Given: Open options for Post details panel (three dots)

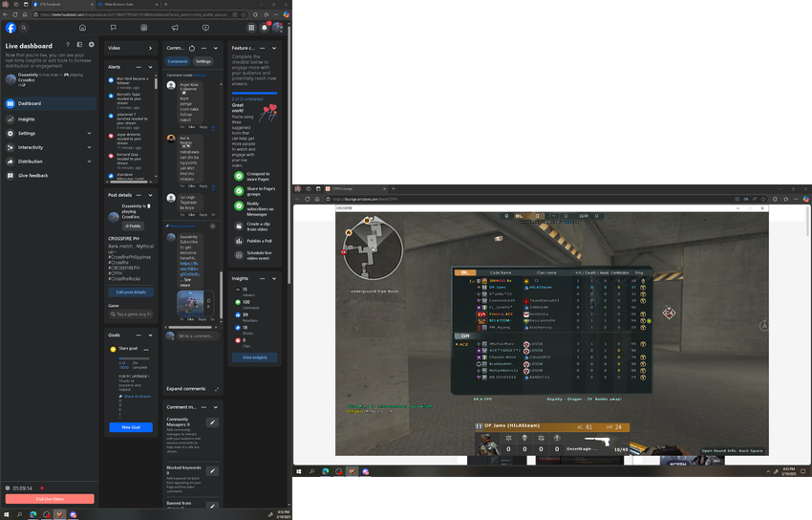Looking at the screenshot, I should click(x=139, y=195).
